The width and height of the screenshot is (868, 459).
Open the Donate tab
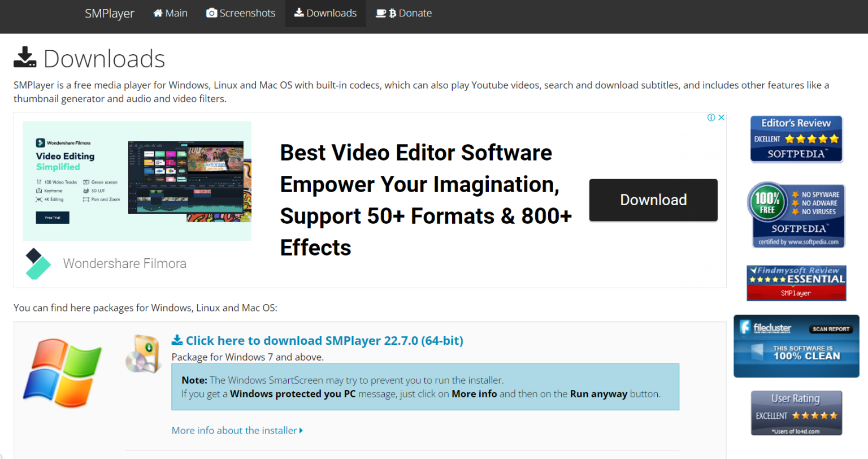(x=403, y=13)
